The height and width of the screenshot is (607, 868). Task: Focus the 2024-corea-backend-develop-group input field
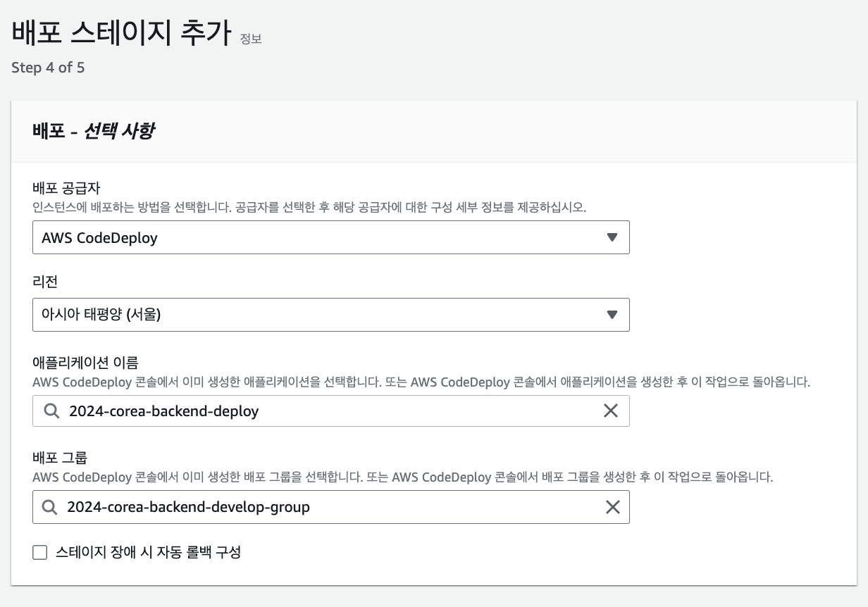[x=317, y=507]
